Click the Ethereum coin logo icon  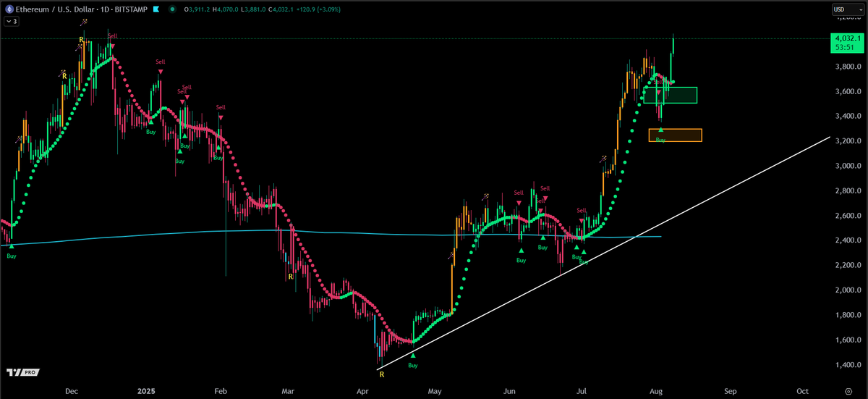click(x=9, y=9)
